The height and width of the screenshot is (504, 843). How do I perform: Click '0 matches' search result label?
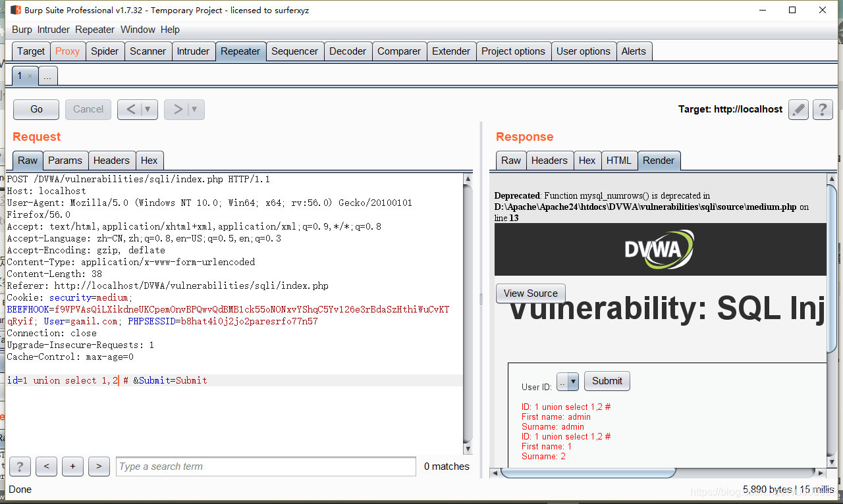(x=447, y=466)
